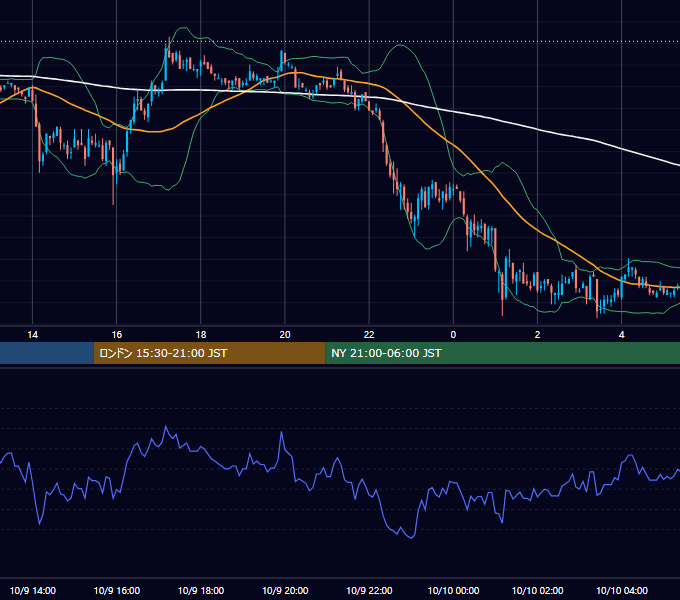Click the 22 hour axis label

[369, 335]
